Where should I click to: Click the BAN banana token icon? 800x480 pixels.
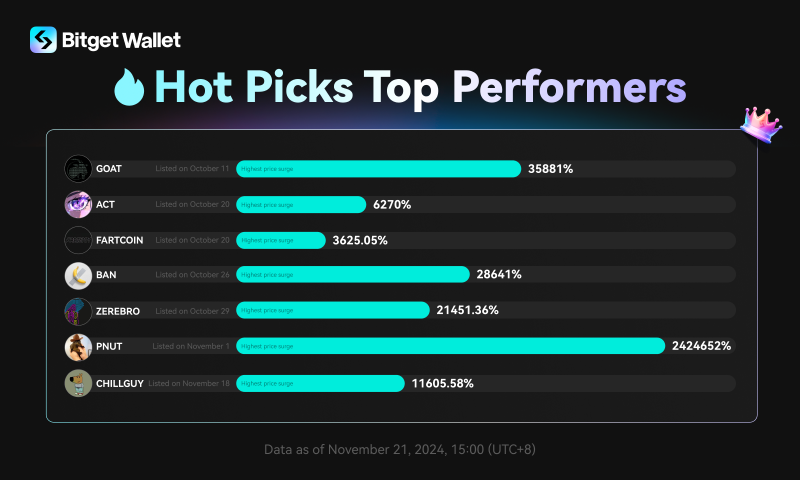[78, 275]
